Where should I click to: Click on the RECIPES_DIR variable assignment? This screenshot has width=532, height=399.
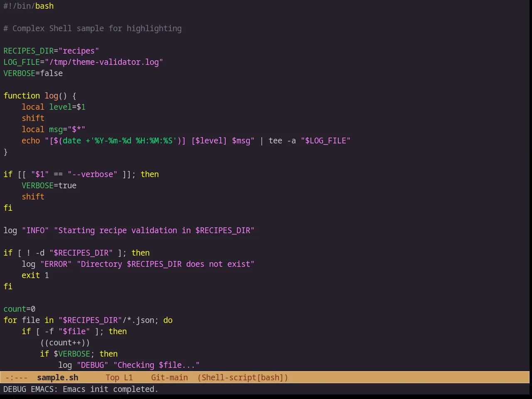click(51, 51)
